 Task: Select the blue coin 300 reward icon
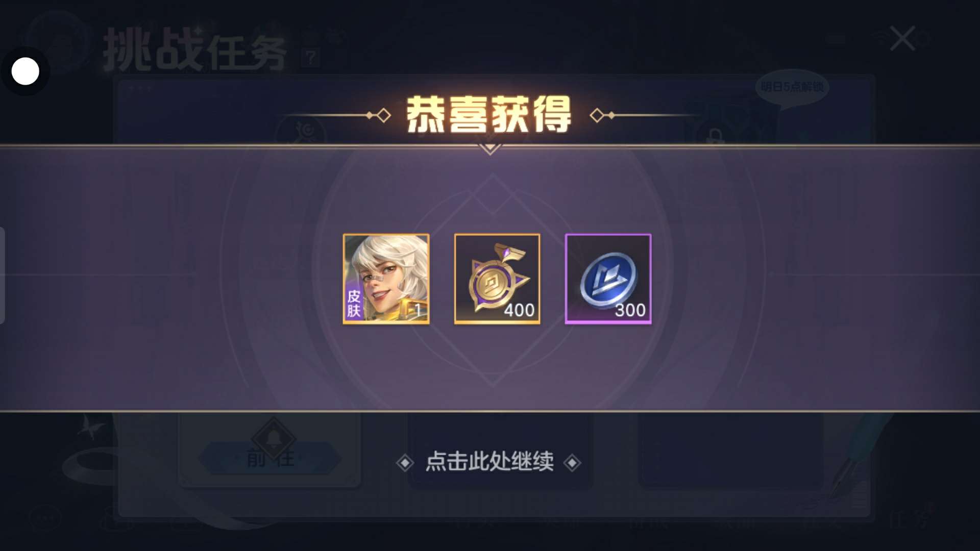pos(608,279)
